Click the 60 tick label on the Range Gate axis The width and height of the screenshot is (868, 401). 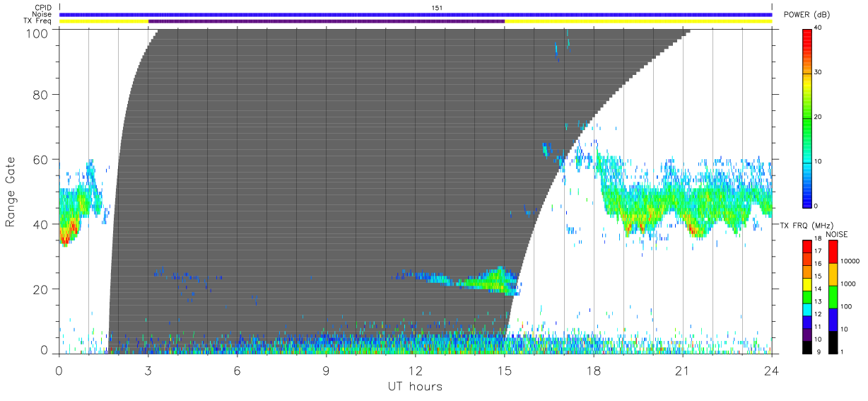41,159
